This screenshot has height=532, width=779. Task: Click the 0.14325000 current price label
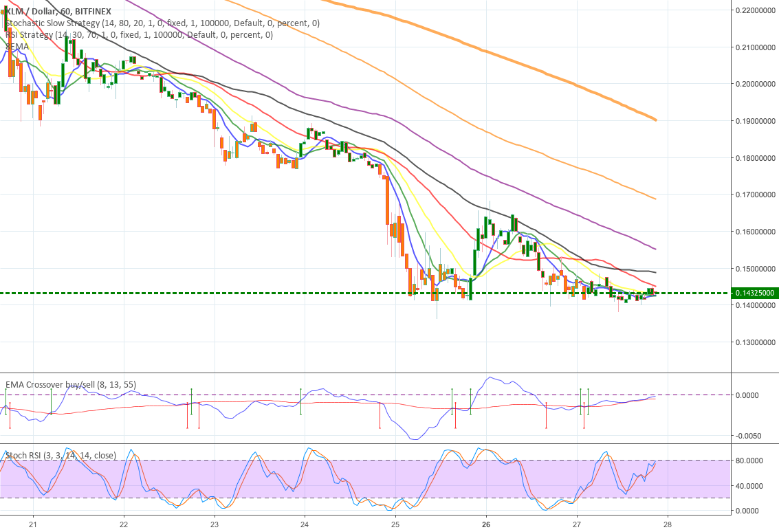click(754, 292)
